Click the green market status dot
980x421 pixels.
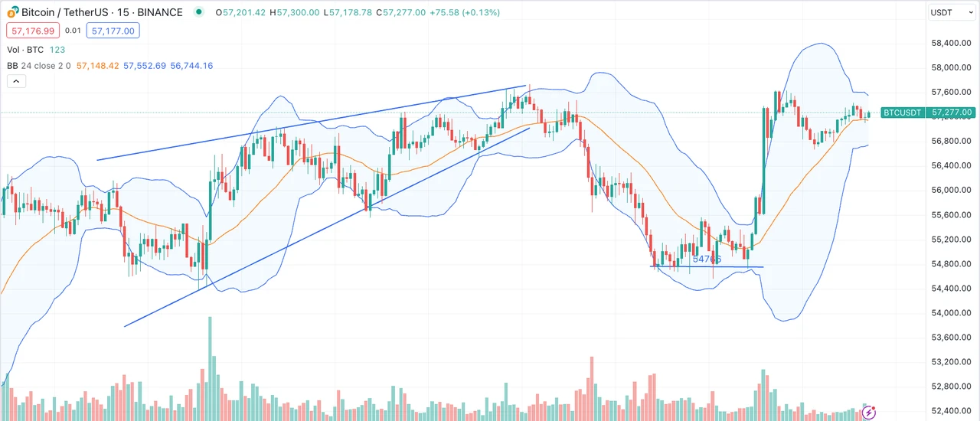click(x=200, y=12)
